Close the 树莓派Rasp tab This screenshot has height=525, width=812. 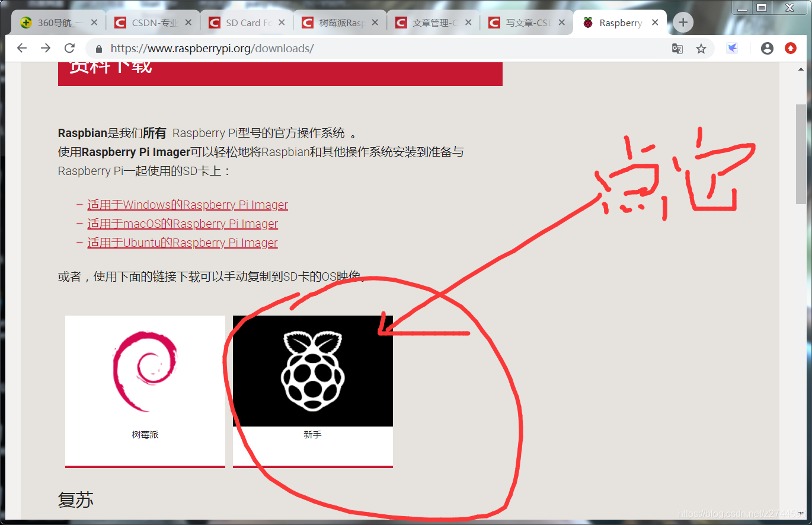(375, 23)
